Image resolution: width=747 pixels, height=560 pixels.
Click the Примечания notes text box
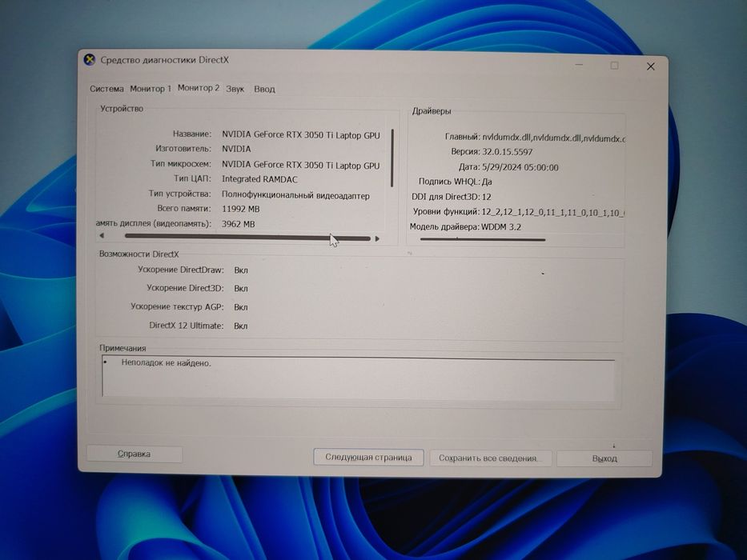click(359, 377)
